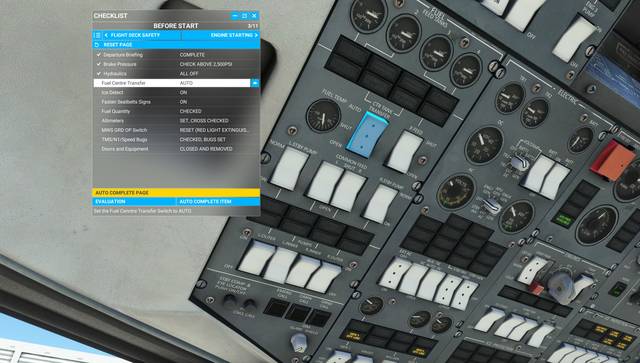
Task: Toggle the X-FEED rocker switch
Action: point(404,151)
